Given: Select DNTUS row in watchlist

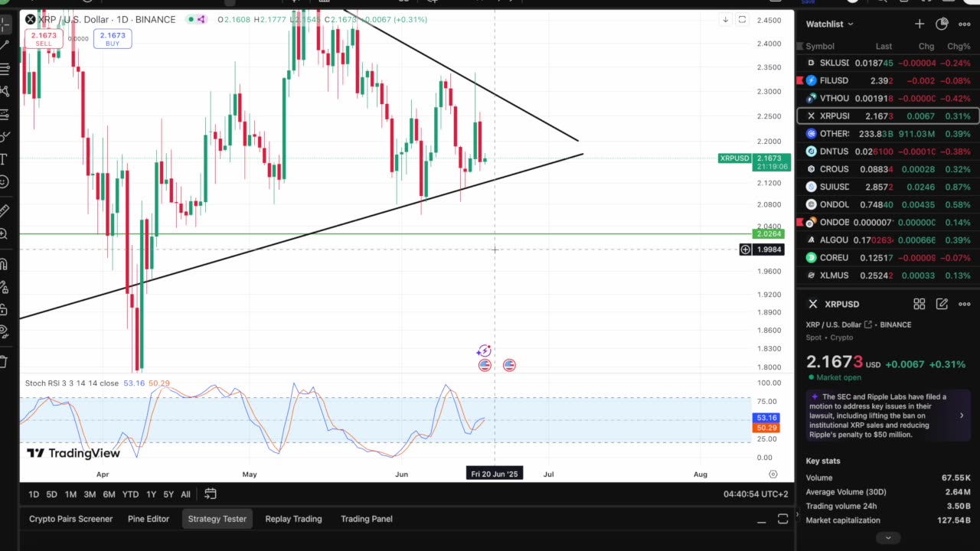Looking at the screenshot, I should click(888, 152).
